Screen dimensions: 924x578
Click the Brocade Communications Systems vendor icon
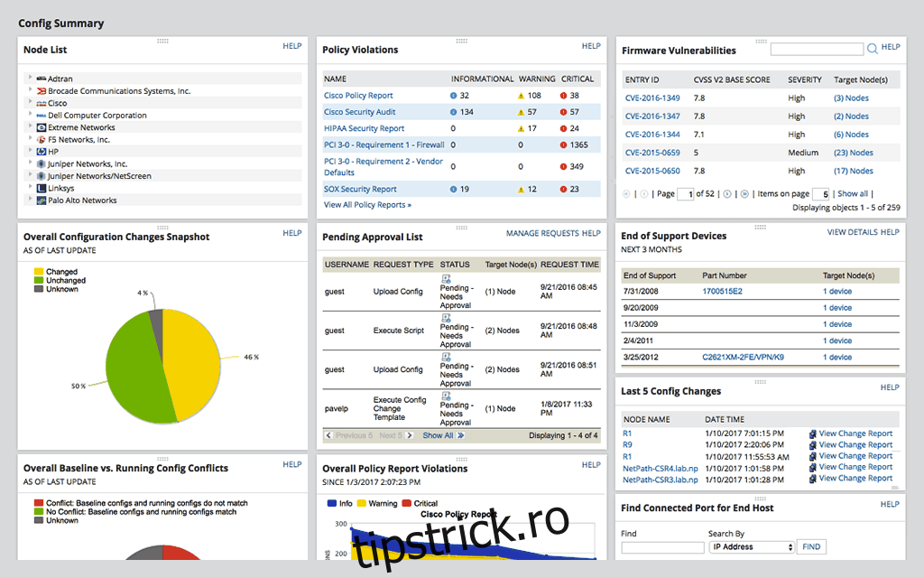[41, 91]
